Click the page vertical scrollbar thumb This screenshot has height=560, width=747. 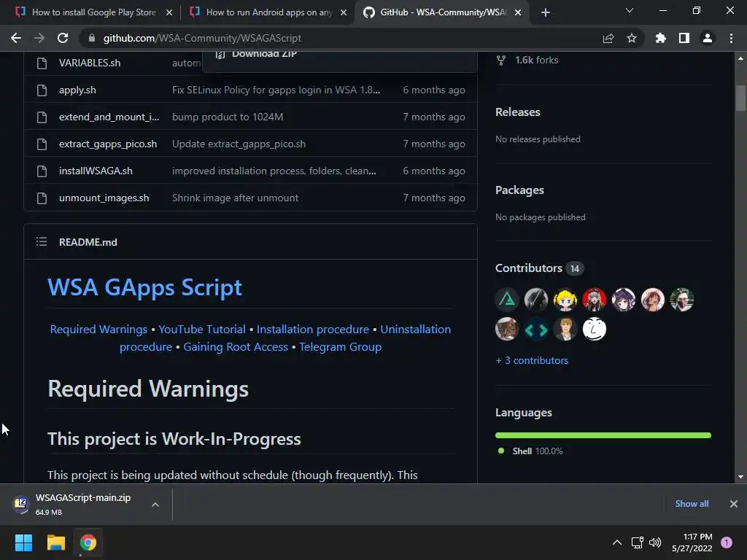pos(740,98)
